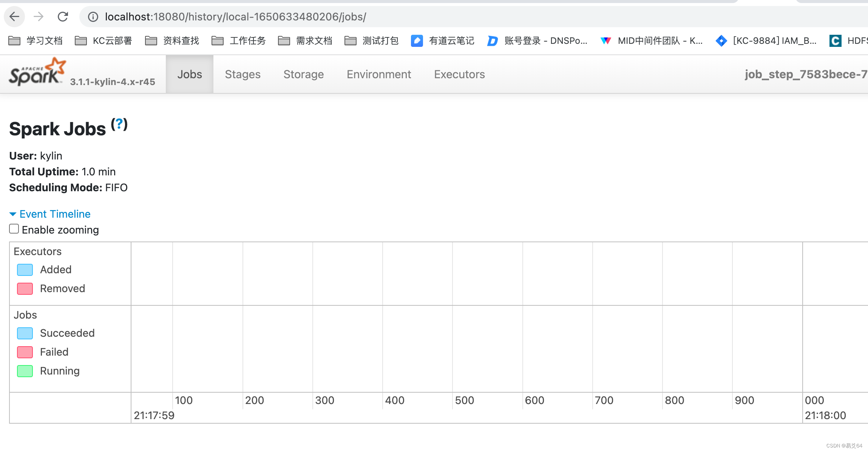Click the 900 ms tick on timeline axis
The width and height of the screenshot is (868, 452).
click(x=744, y=400)
